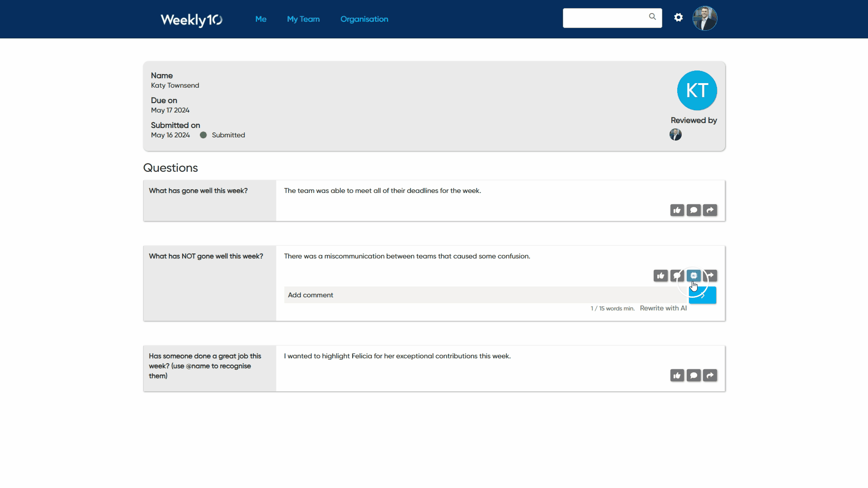The width and height of the screenshot is (868, 488).
Task: Share the 'gone well this week' answer
Action: coord(710,210)
